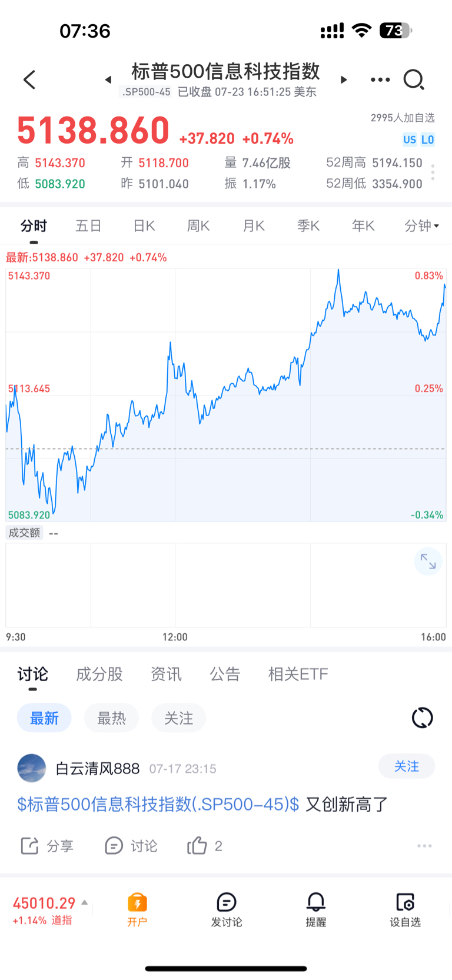Select the 最新 filter pill
Viewport: 452px width, 980px height.
44,718
